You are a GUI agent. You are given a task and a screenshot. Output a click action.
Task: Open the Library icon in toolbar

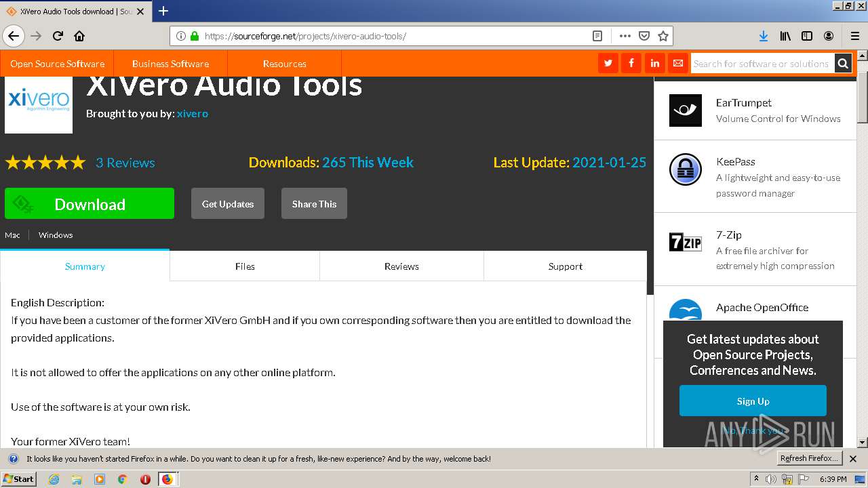[785, 36]
